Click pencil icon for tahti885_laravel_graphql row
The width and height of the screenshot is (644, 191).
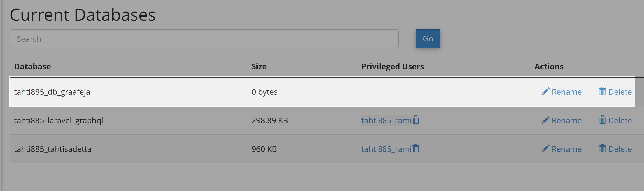545,120
